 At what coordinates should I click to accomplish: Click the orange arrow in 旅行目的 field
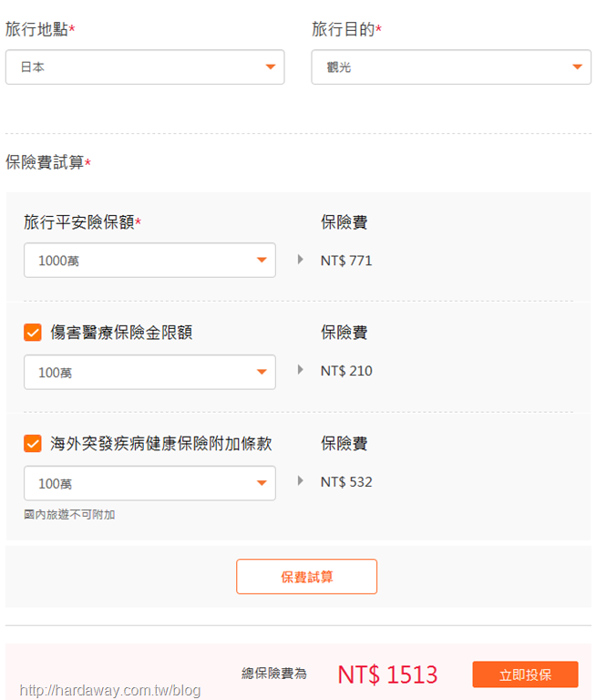click(x=577, y=67)
